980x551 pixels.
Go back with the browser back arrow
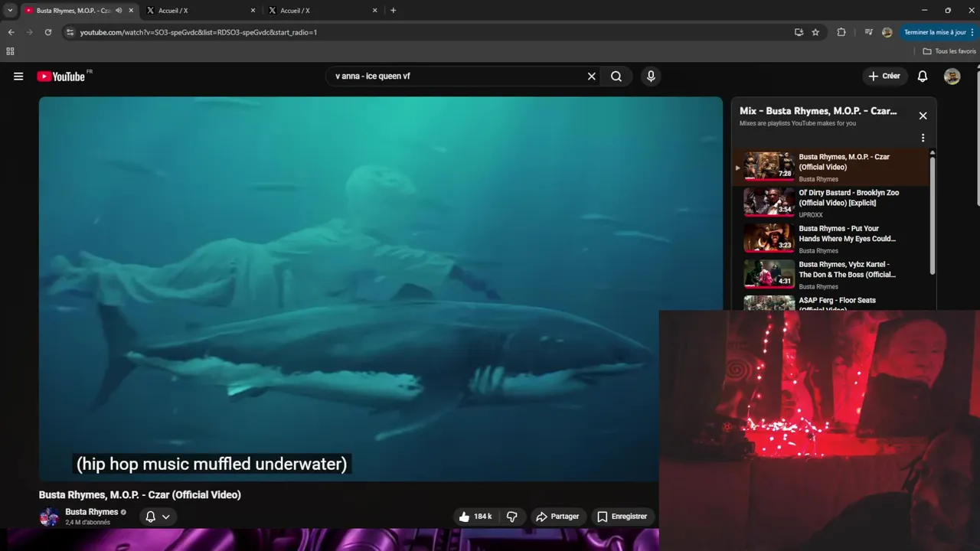11,32
